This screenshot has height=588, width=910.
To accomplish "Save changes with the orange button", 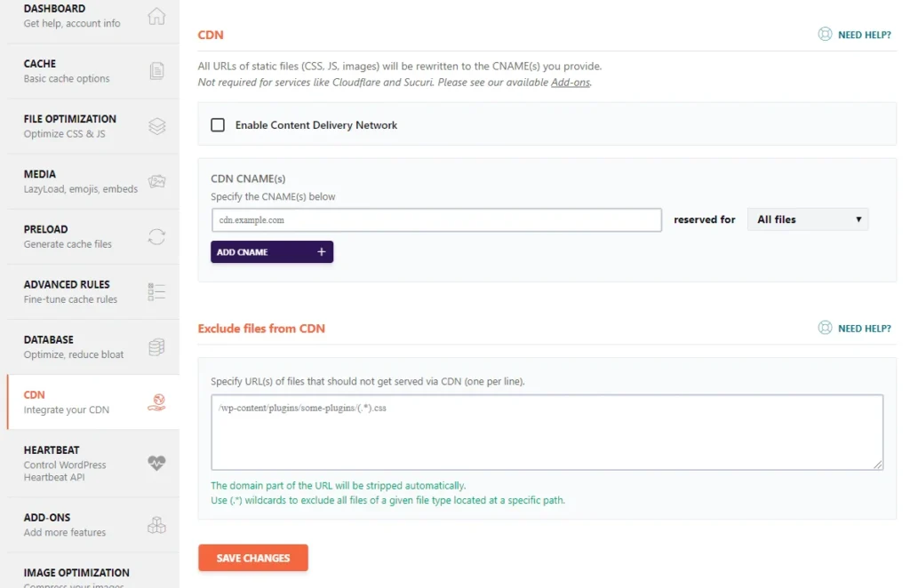I will [252, 558].
